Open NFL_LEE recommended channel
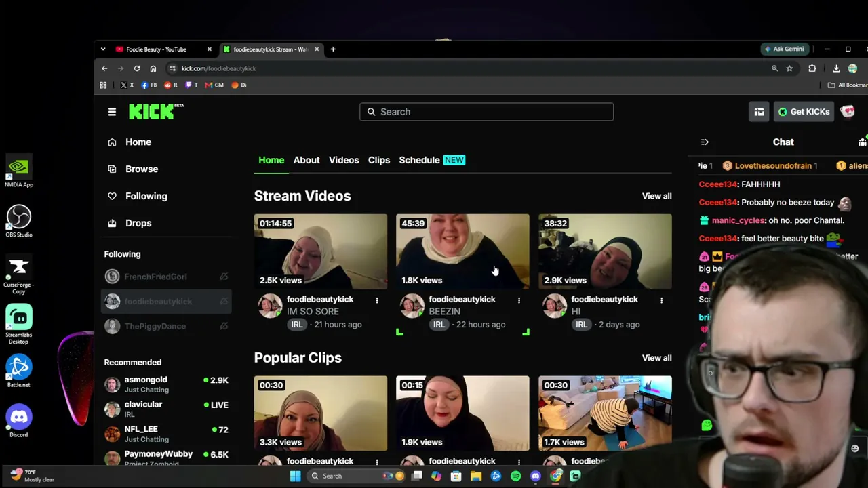868x488 pixels. [x=166, y=434]
